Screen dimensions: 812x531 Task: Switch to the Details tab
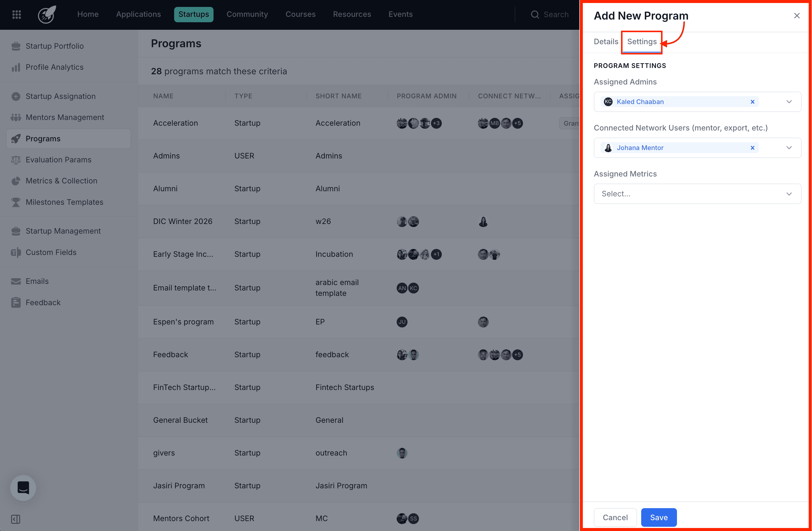606,41
